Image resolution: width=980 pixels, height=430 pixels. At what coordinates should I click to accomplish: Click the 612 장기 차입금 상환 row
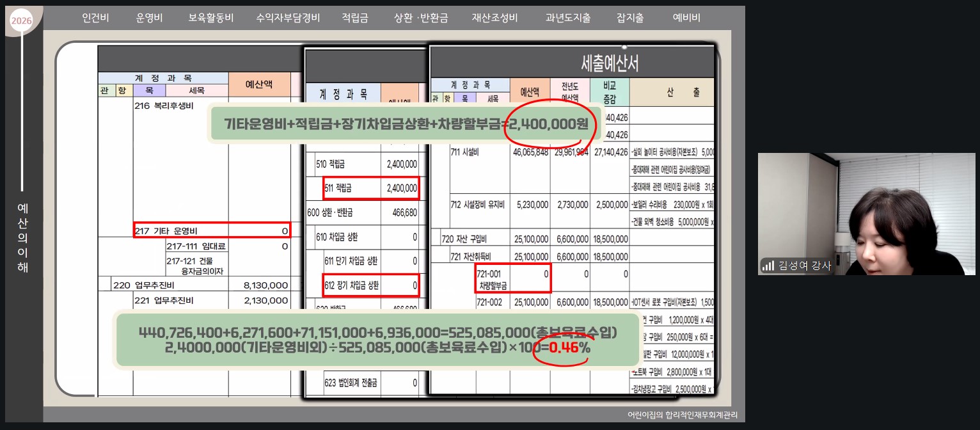pyautogui.click(x=371, y=285)
